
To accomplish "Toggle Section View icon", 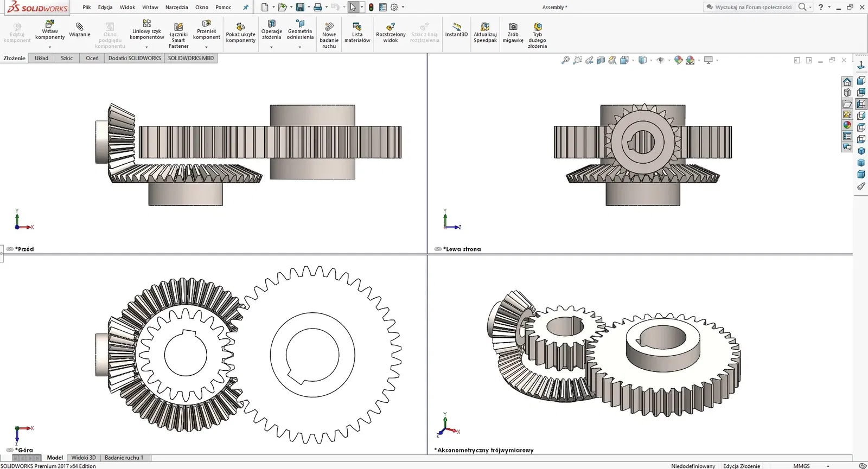I will (601, 60).
